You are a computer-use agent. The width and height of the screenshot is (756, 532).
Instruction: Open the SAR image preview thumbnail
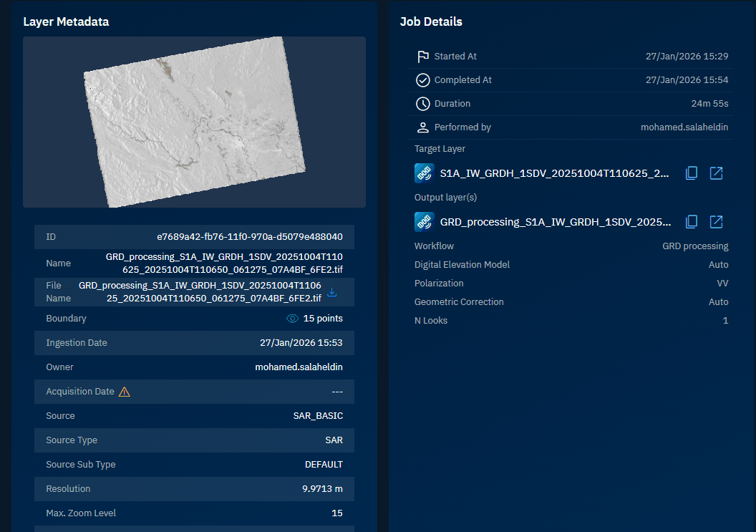pyautogui.click(x=194, y=122)
